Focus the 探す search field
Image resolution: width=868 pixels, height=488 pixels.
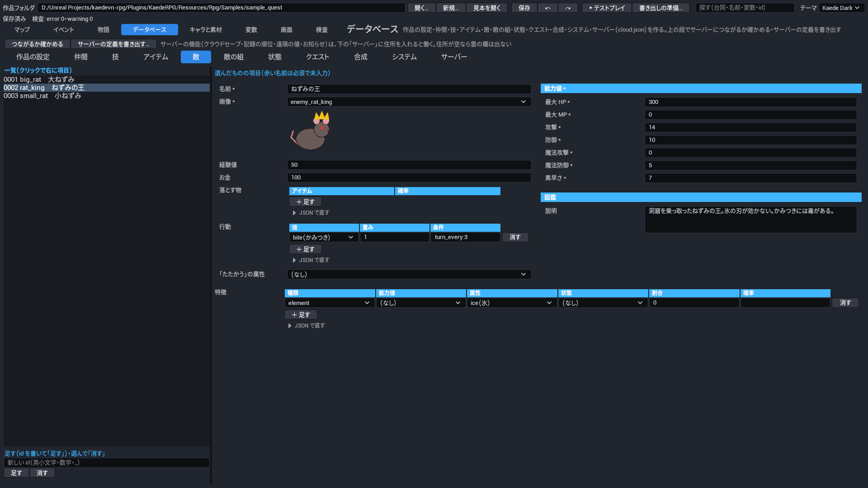745,8
